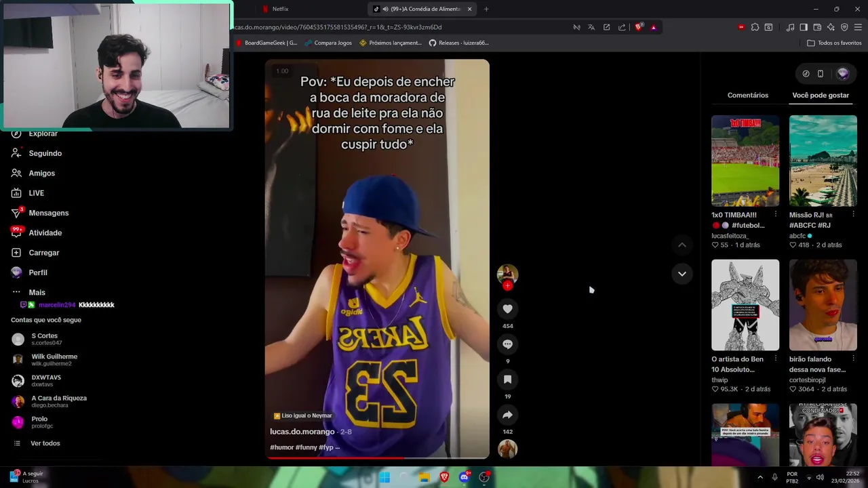Open Próximos lançamentos bookmark
This screenshot has height=488, width=868.
point(391,43)
